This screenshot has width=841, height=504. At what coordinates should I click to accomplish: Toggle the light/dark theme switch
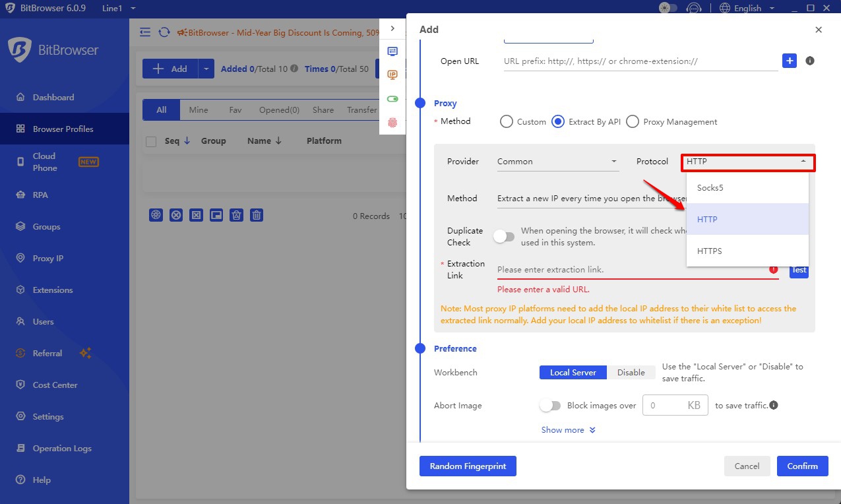point(668,9)
